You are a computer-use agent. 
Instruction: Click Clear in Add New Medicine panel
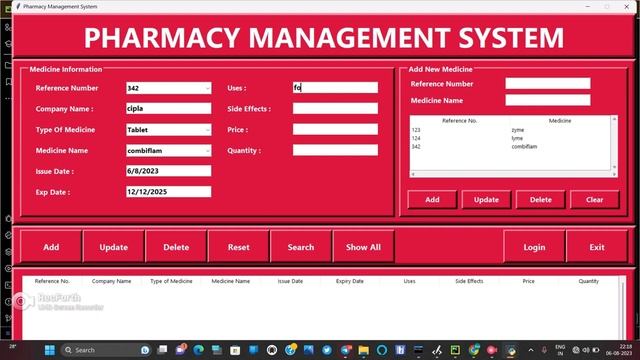tap(595, 200)
